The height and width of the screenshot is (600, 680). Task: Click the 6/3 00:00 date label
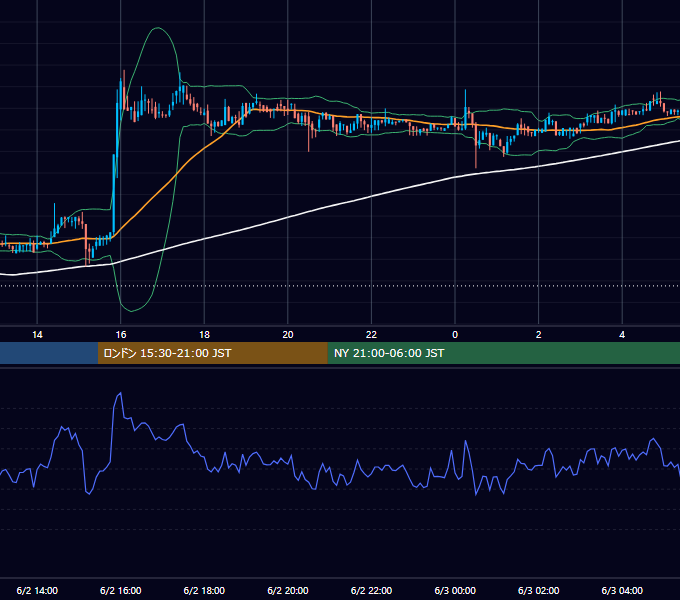click(x=455, y=590)
